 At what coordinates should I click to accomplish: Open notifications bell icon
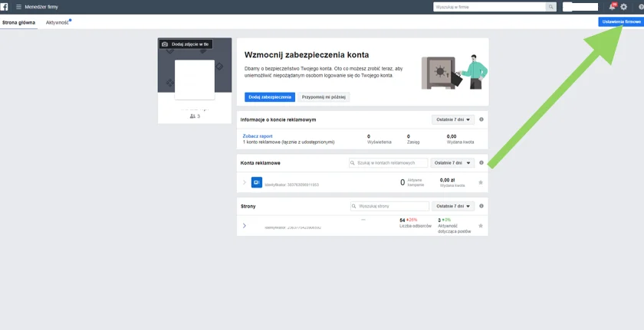click(613, 7)
